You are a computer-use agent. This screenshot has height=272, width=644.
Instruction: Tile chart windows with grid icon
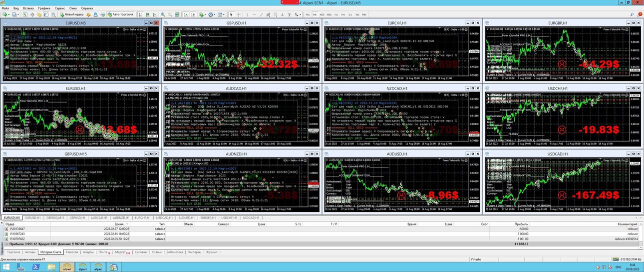click(x=177, y=14)
